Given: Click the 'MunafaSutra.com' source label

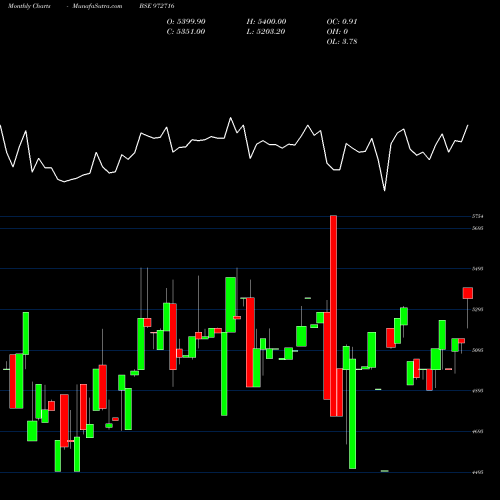Looking at the screenshot, I should (x=97, y=6).
